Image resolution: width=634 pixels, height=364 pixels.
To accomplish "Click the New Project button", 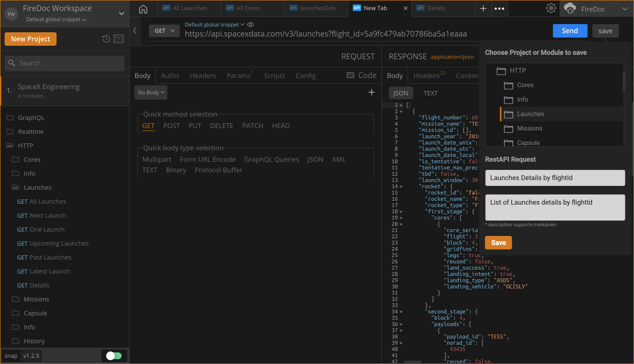I will click(31, 39).
